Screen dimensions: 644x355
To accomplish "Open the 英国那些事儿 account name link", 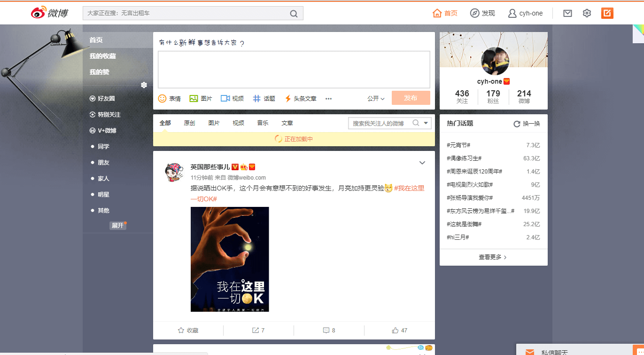I will pyautogui.click(x=210, y=167).
